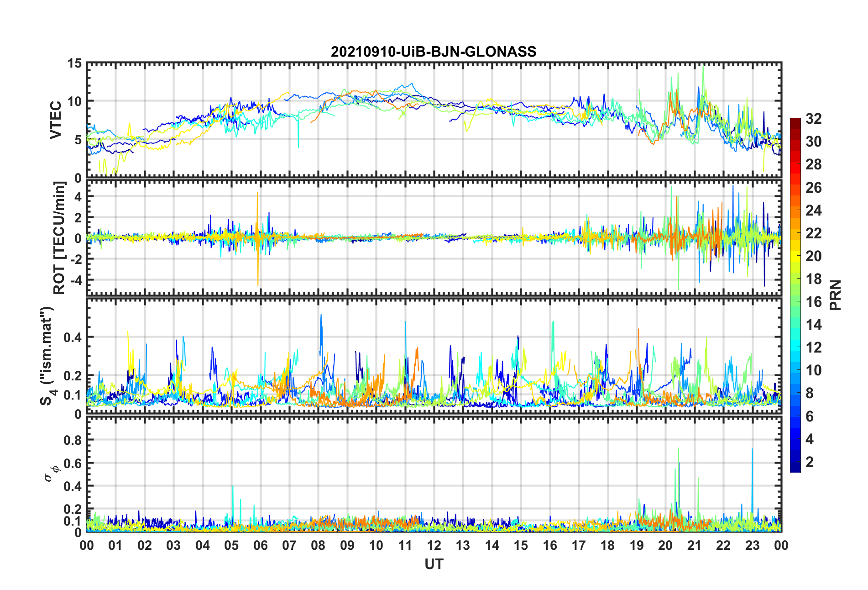Image resolution: width=868 pixels, height=590 pixels.
Task: Click x-axis hour tick label 01
Action: coord(115,545)
